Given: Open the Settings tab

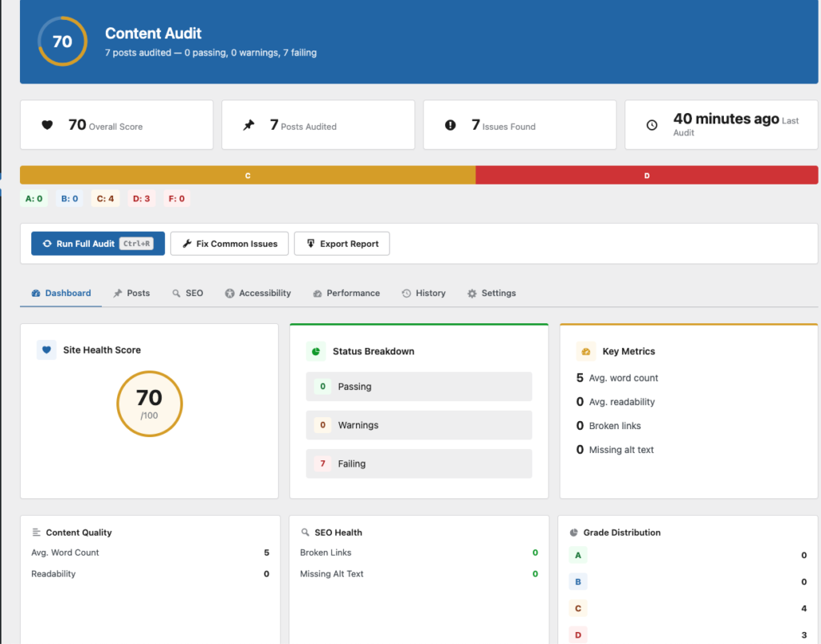Looking at the screenshot, I should click(491, 294).
